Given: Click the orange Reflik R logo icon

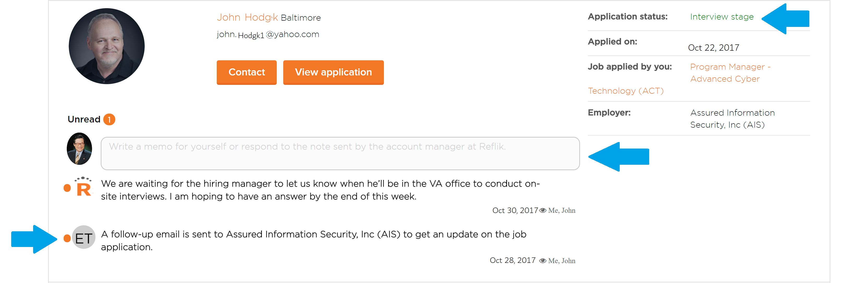Looking at the screenshot, I should 83,186.
